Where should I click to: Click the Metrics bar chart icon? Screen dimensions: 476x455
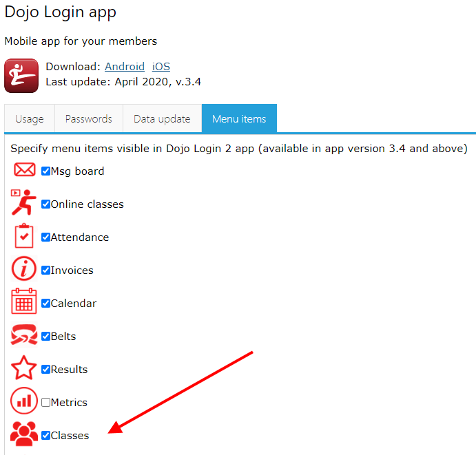[x=24, y=401]
